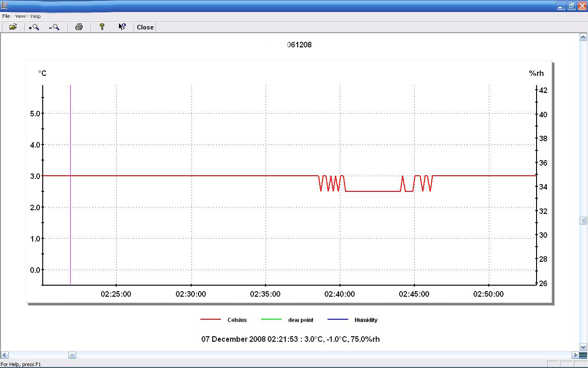Screen dimensions: 588x368
Task: Zoom out with the minus magnifier
Action: point(54,27)
